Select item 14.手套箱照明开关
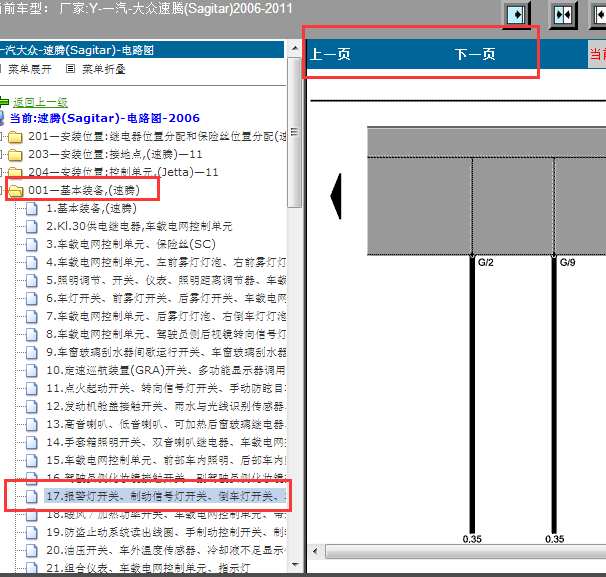 tap(166, 442)
